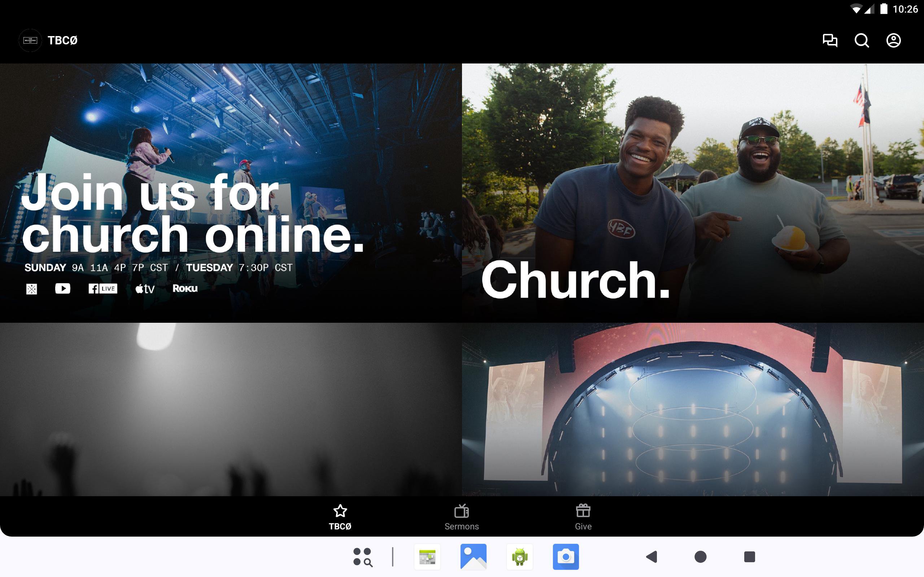Open the chat messages icon
The width and height of the screenshot is (924, 577).
tap(830, 40)
